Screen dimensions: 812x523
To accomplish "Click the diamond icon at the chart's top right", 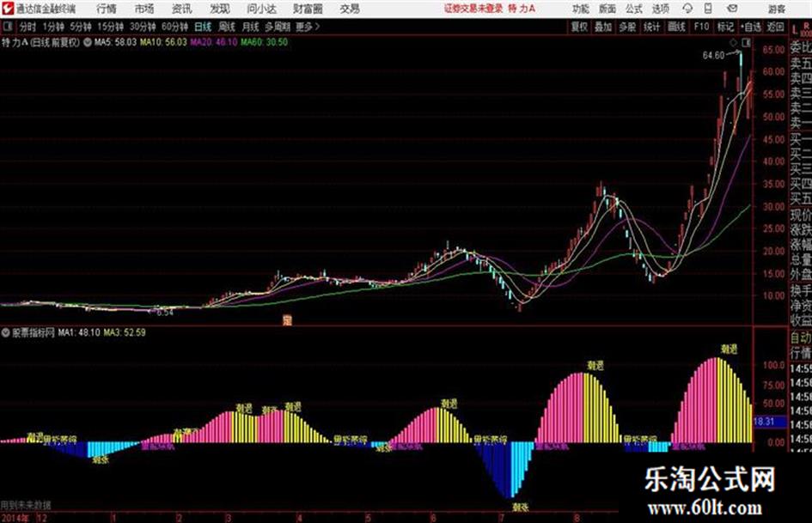I will coord(733,42).
